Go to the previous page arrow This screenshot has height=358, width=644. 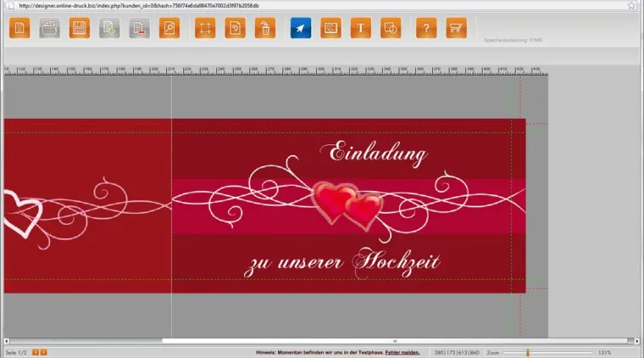36,352
